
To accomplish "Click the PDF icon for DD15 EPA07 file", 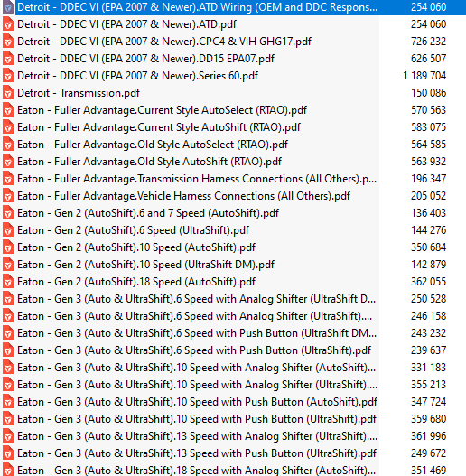I will point(8,59).
